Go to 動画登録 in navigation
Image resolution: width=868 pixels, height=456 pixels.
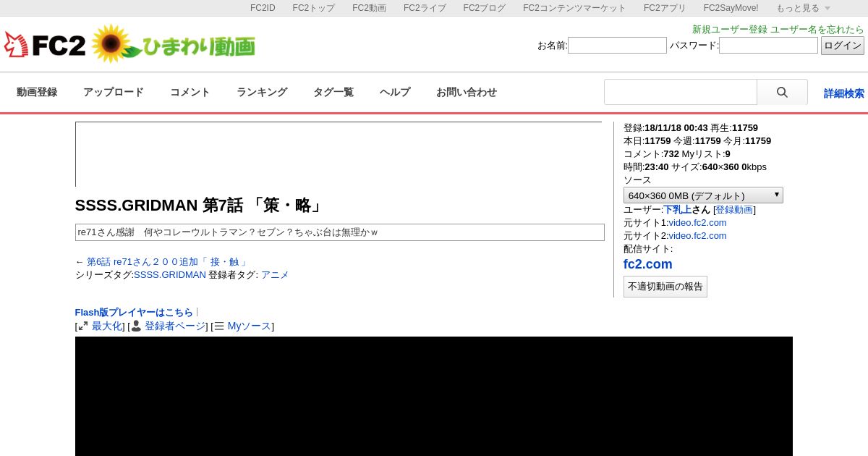coord(37,92)
